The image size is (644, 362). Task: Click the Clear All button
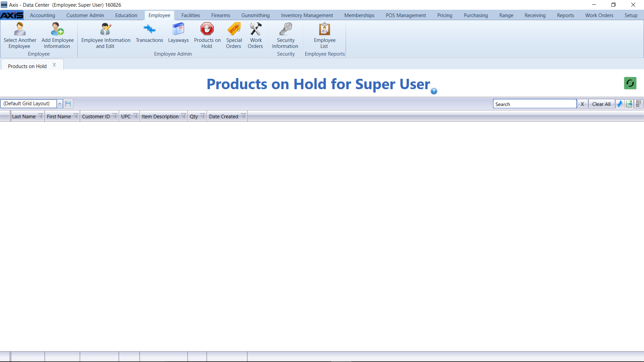(601, 104)
